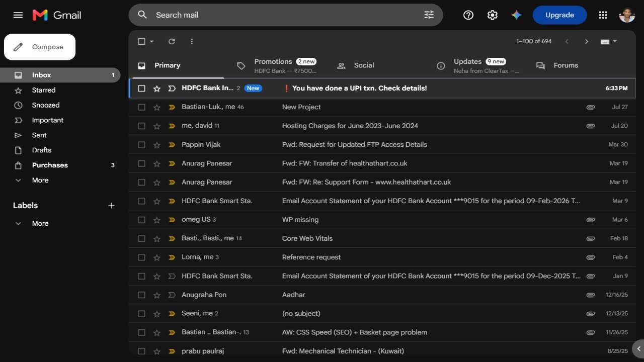The width and height of the screenshot is (644, 362).
Task: Show search options filter icon
Action: (429, 15)
